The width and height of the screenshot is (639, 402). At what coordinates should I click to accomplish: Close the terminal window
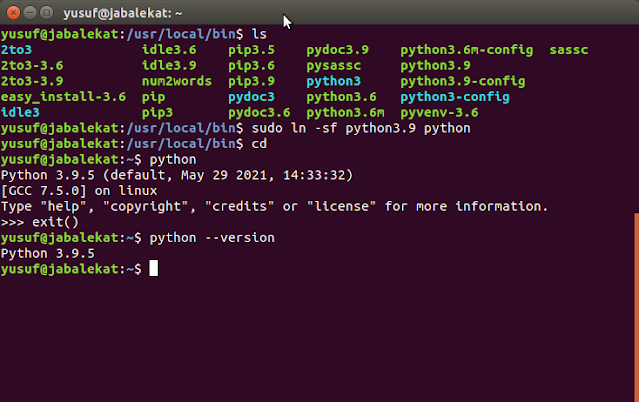click(x=13, y=13)
